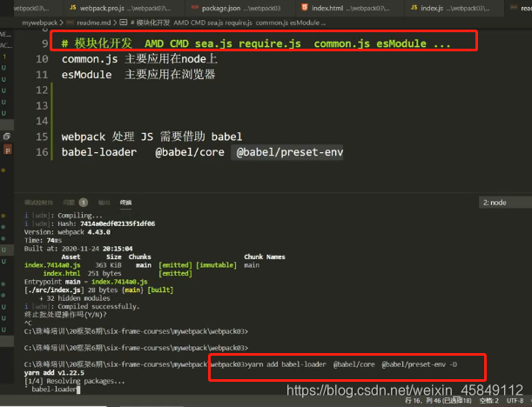Click the JS icon on index.js tab
This screenshot has width=532, height=407.
coord(414,8)
